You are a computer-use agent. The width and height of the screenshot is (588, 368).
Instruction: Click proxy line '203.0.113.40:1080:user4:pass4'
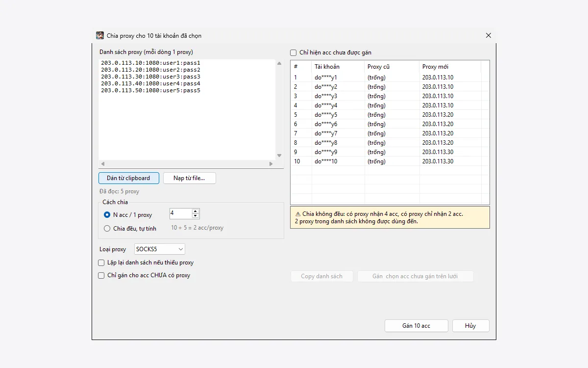pos(150,84)
